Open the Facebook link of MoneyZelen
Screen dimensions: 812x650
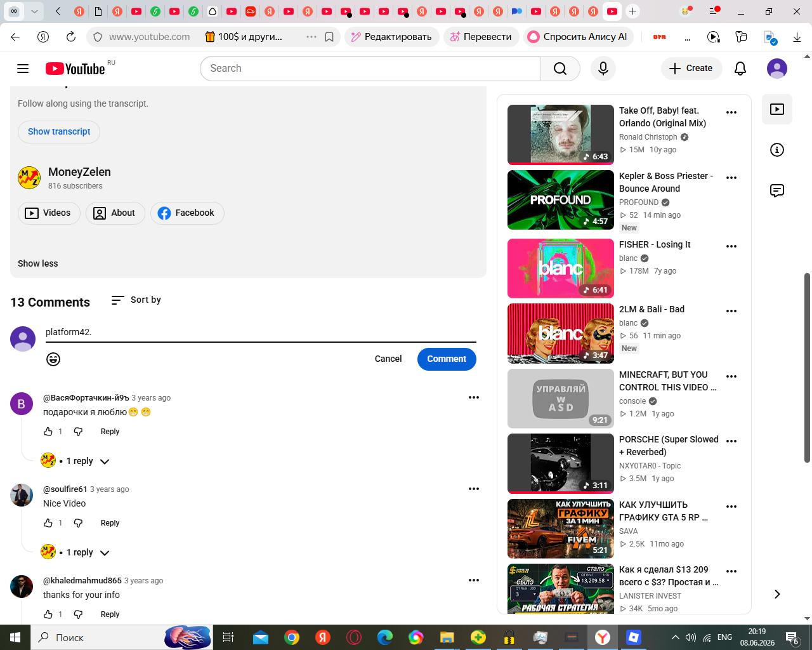click(x=187, y=213)
